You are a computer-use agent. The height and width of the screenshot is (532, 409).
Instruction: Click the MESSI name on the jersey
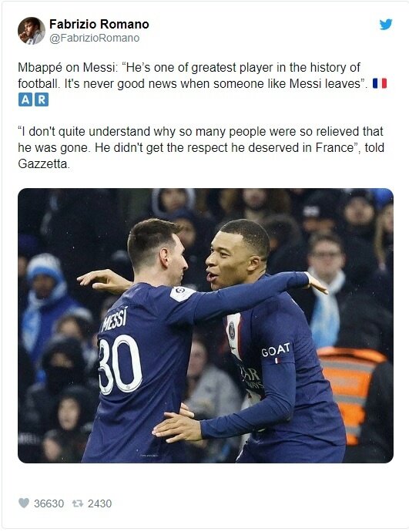click(115, 319)
